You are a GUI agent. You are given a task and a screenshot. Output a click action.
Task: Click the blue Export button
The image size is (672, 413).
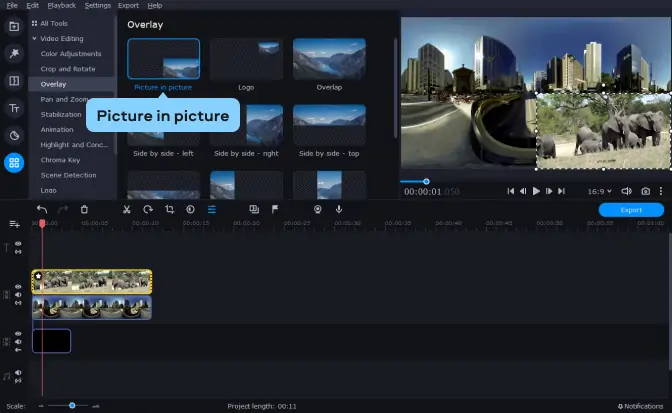click(631, 210)
